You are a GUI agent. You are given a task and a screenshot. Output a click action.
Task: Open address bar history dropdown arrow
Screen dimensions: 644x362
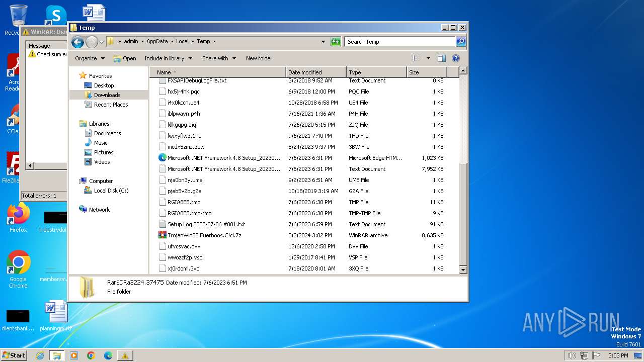[323, 42]
